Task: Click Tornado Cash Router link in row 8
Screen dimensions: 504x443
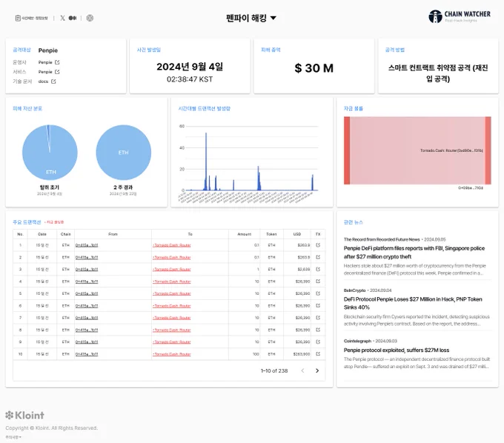Action: pos(172,330)
